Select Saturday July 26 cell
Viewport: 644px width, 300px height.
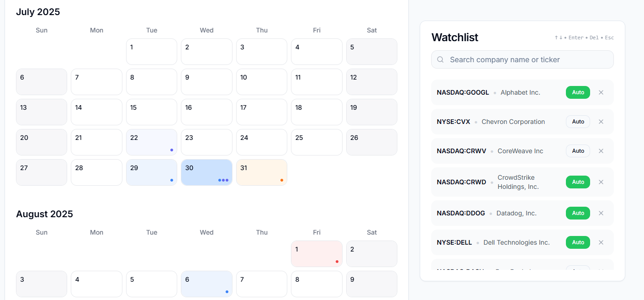pyautogui.click(x=372, y=142)
